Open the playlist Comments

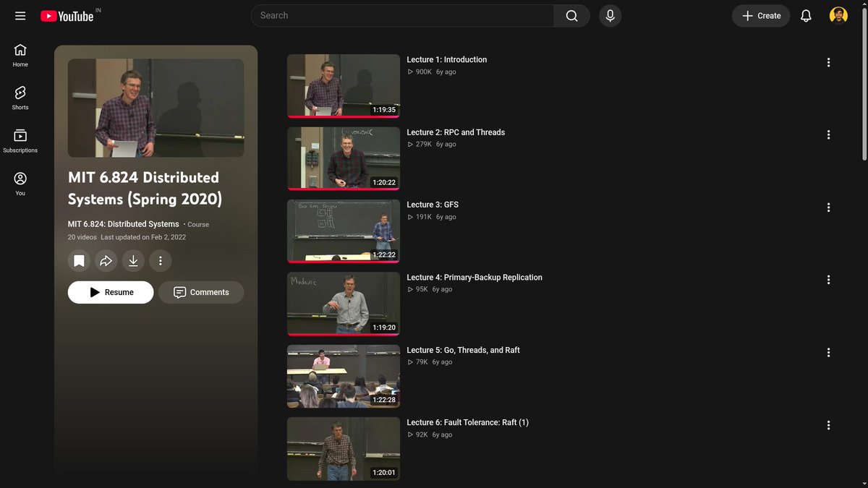(201, 292)
